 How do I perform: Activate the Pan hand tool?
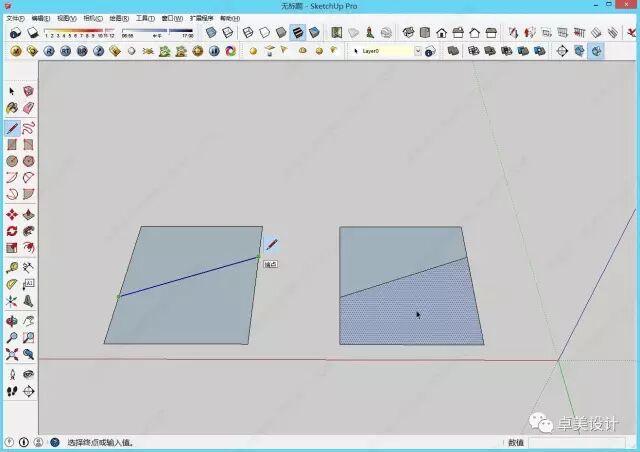(x=28, y=321)
